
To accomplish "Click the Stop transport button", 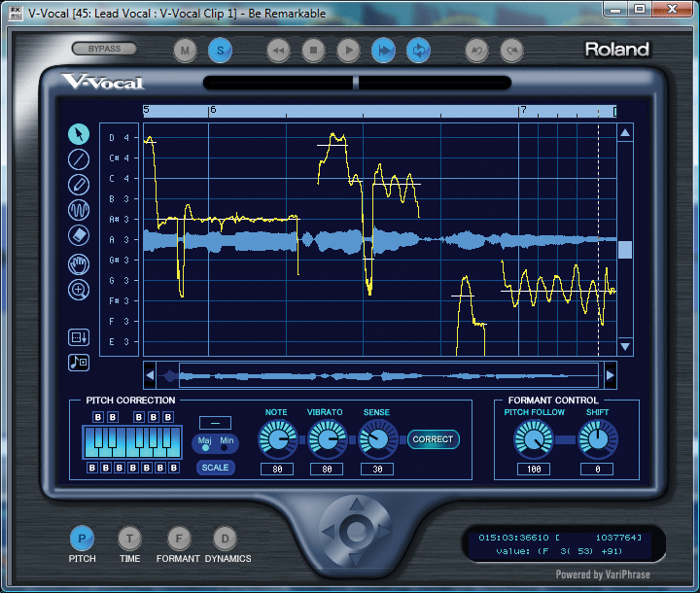I will (313, 51).
